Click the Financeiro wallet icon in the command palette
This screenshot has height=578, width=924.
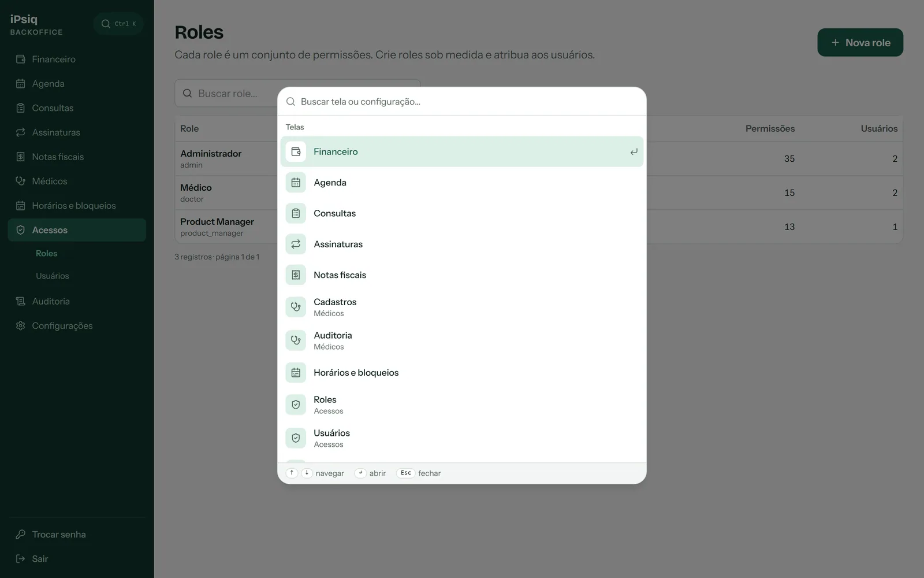click(x=296, y=151)
